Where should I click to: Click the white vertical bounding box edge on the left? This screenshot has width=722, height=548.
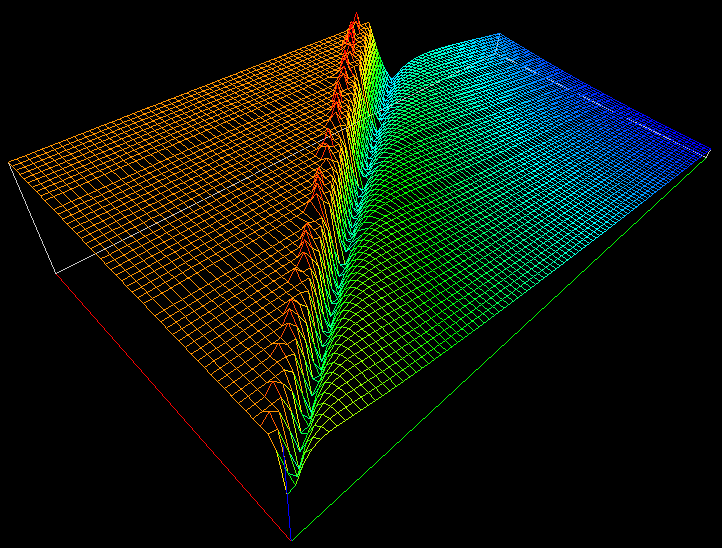[x=30, y=215]
